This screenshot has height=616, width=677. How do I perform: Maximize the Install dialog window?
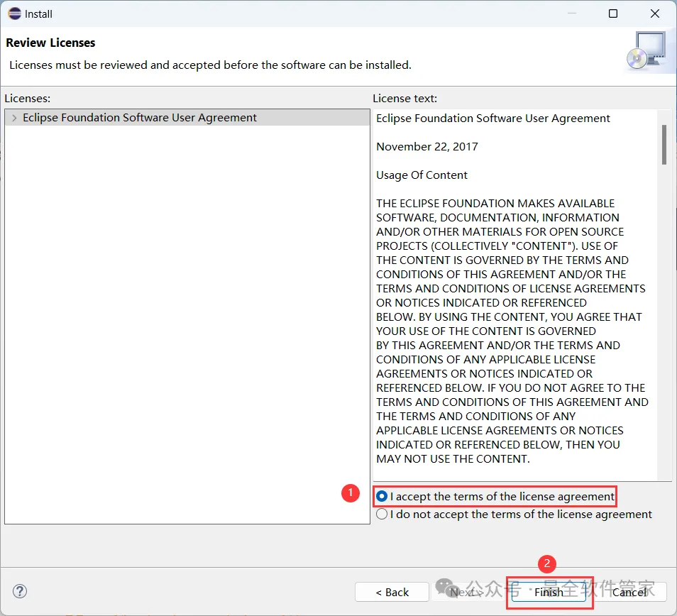pos(613,13)
